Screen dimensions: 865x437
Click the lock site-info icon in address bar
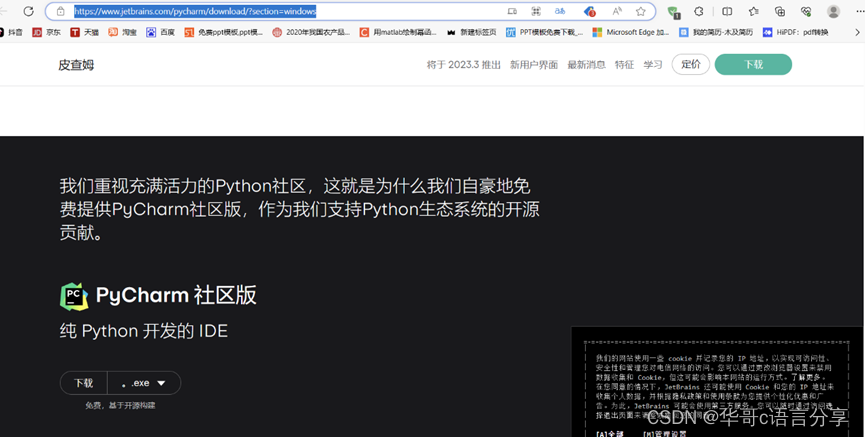pos(61,11)
